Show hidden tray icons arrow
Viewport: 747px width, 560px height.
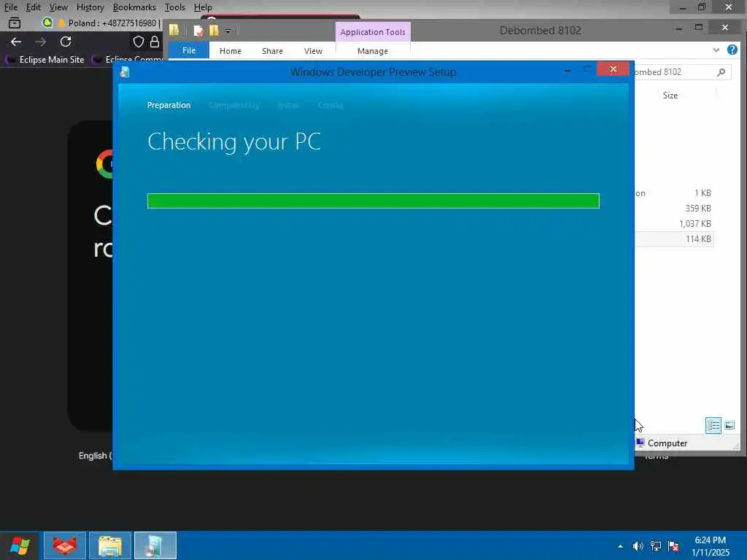[x=620, y=546]
